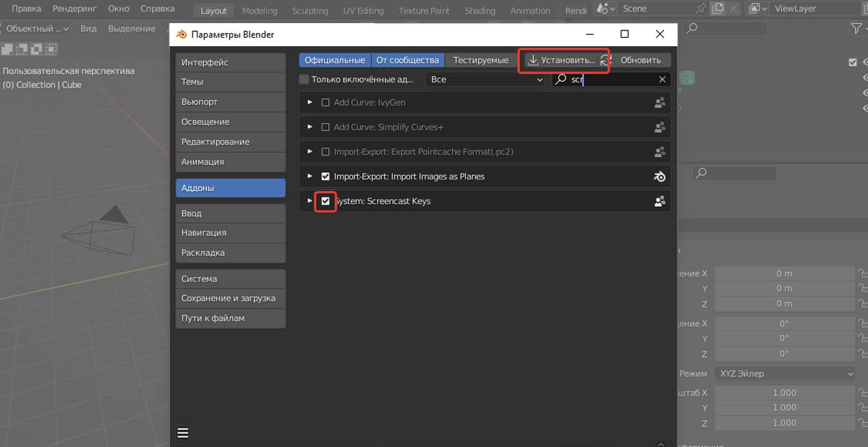This screenshot has height=447, width=868.
Task: Toggle 'Только включённые аддоны' checkbox
Action: coord(304,80)
